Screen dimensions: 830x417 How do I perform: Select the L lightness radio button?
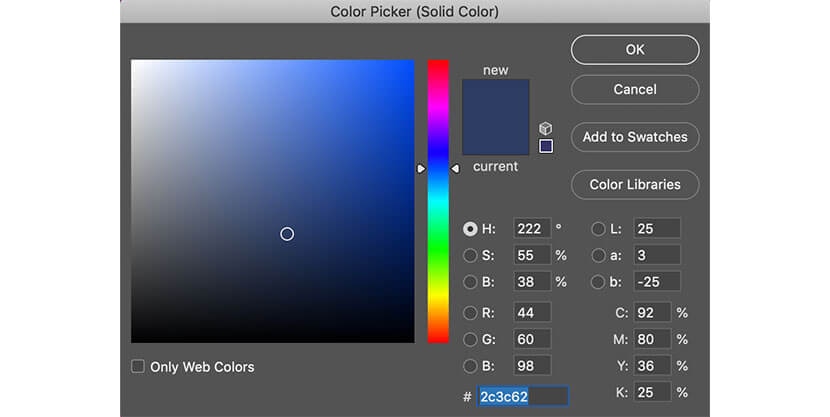point(599,228)
